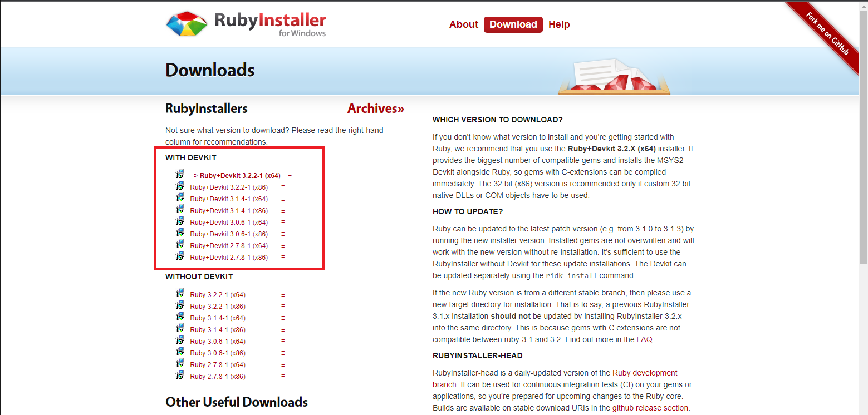The width and height of the screenshot is (868, 415).
Task: Open the Archives link
Action: (x=375, y=108)
